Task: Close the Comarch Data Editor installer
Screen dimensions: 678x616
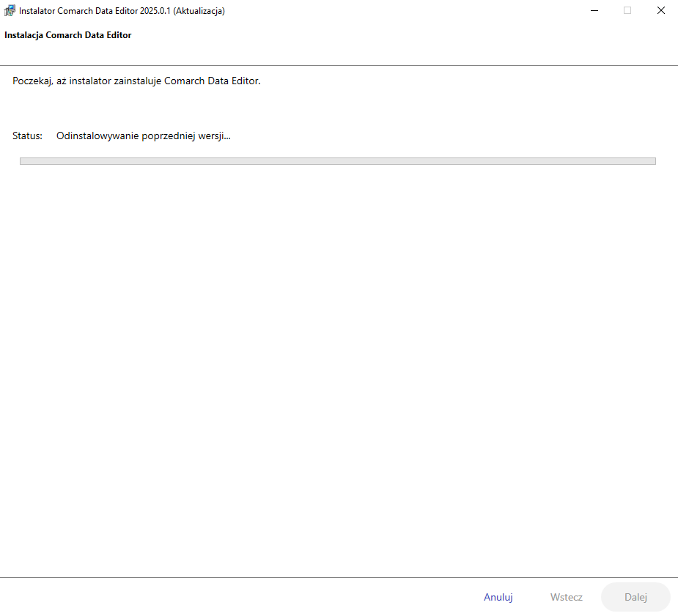Action: pyautogui.click(x=660, y=10)
